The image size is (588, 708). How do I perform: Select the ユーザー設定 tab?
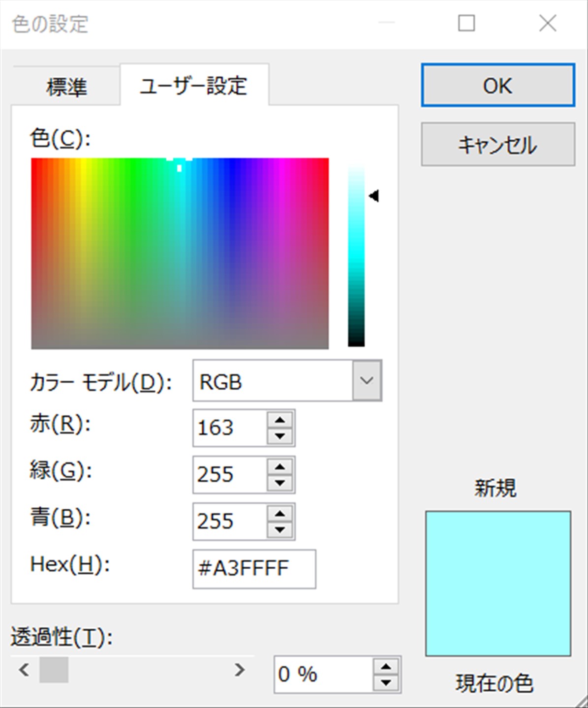[194, 86]
